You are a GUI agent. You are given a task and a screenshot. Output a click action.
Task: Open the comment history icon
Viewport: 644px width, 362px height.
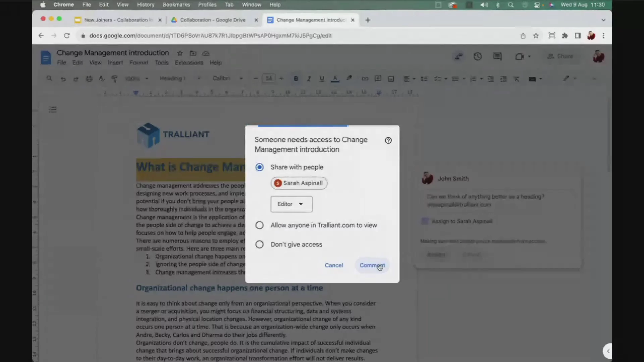click(x=497, y=56)
